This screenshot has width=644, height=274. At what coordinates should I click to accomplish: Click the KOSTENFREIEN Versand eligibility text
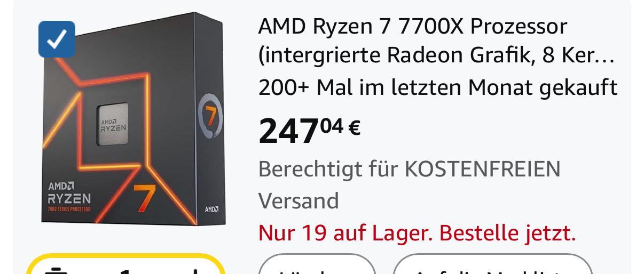coord(410,185)
